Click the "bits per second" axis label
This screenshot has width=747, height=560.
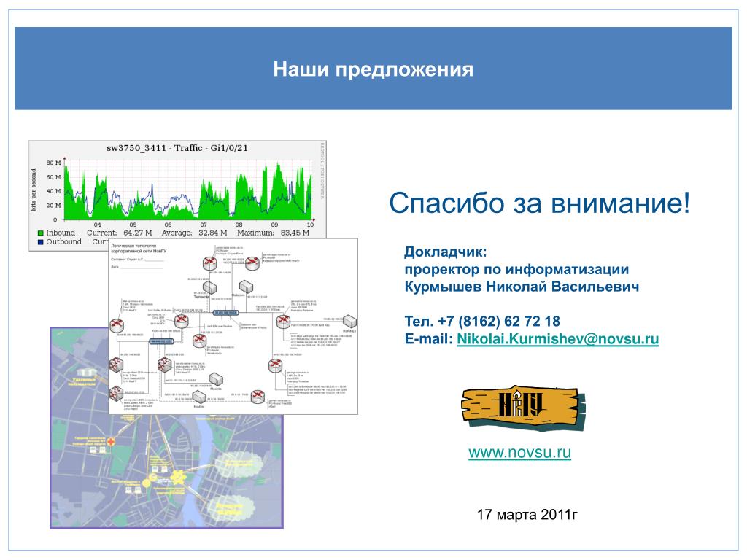pyautogui.click(x=34, y=190)
